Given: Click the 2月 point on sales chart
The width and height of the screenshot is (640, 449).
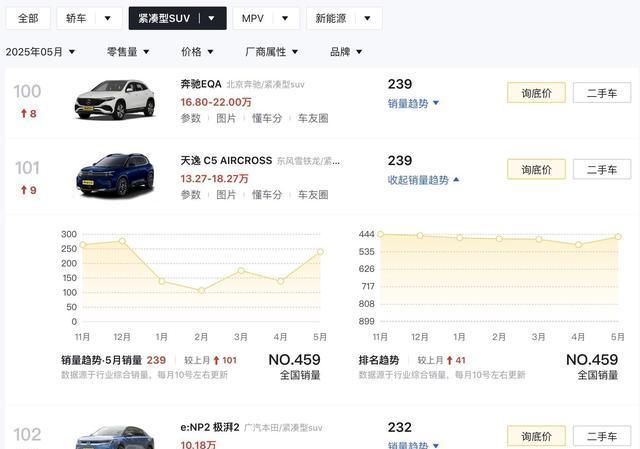Looking at the screenshot, I should [201, 290].
